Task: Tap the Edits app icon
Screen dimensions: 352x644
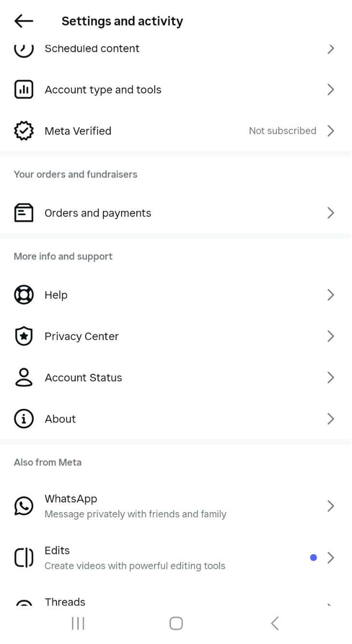Action: (x=24, y=558)
